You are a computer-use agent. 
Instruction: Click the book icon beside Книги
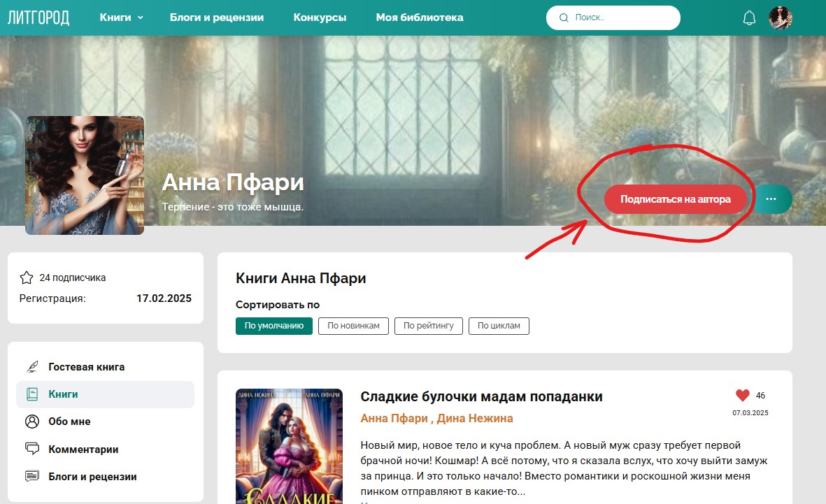32,394
